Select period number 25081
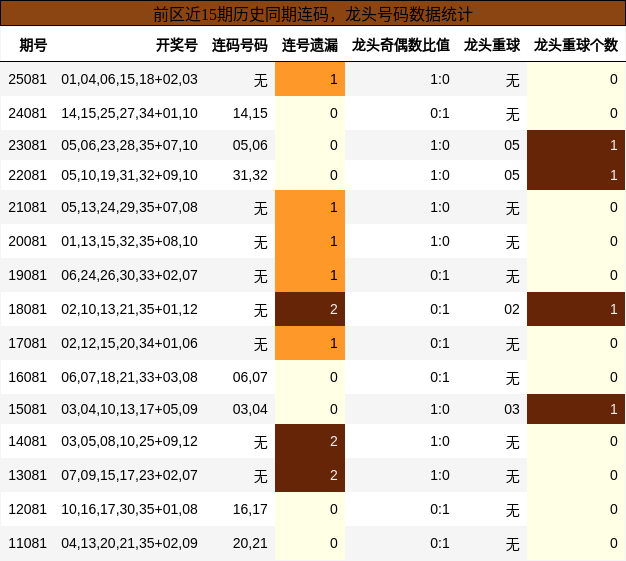The width and height of the screenshot is (626, 561). tap(28, 79)
